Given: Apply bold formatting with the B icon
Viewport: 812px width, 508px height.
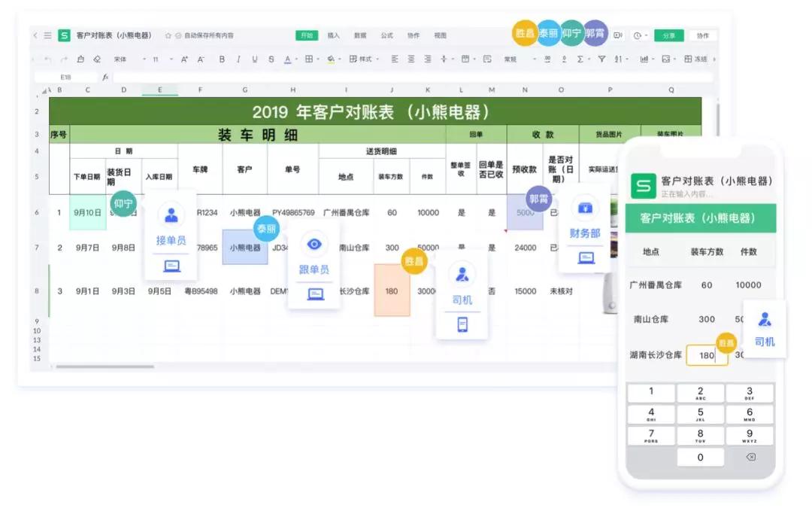Looking at the screenshot, I should pos(221,59).
